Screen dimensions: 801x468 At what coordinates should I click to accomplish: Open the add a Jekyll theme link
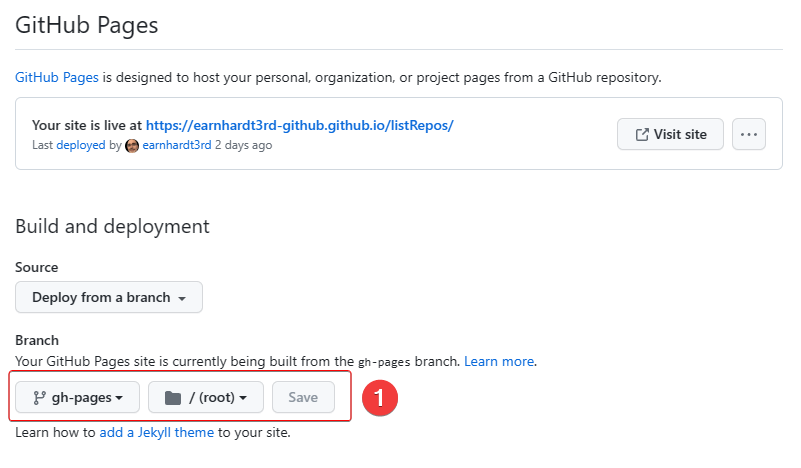point(156,432)
